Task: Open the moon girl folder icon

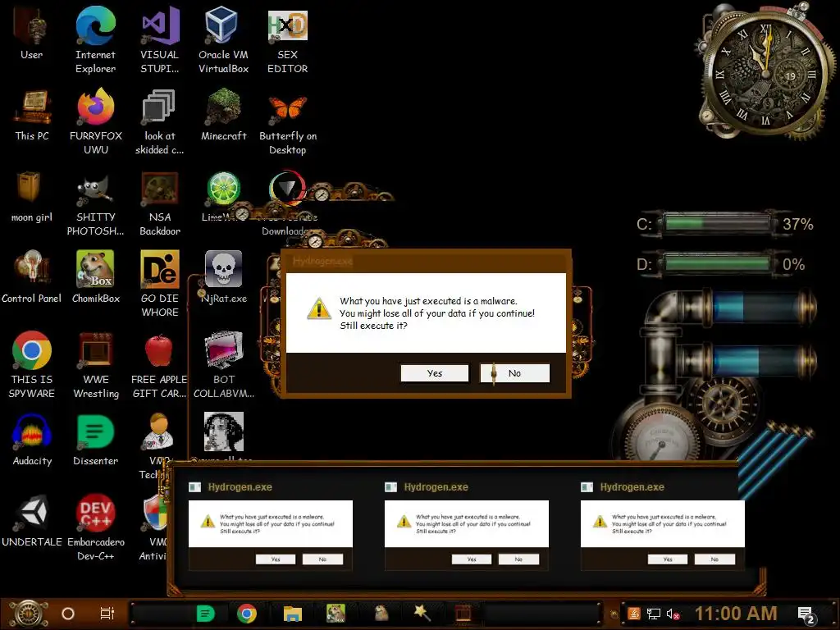Action: pos(32,197)
